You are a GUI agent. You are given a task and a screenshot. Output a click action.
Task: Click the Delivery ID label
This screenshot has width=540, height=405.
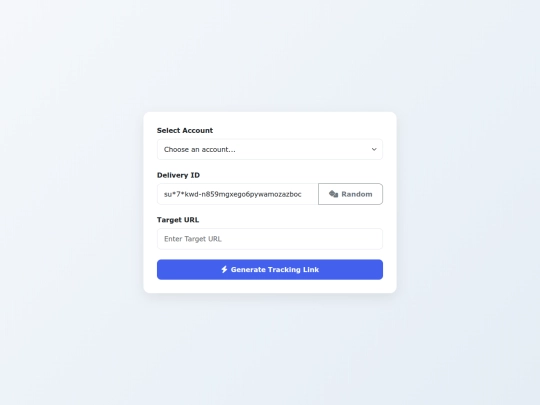[178, 175]
